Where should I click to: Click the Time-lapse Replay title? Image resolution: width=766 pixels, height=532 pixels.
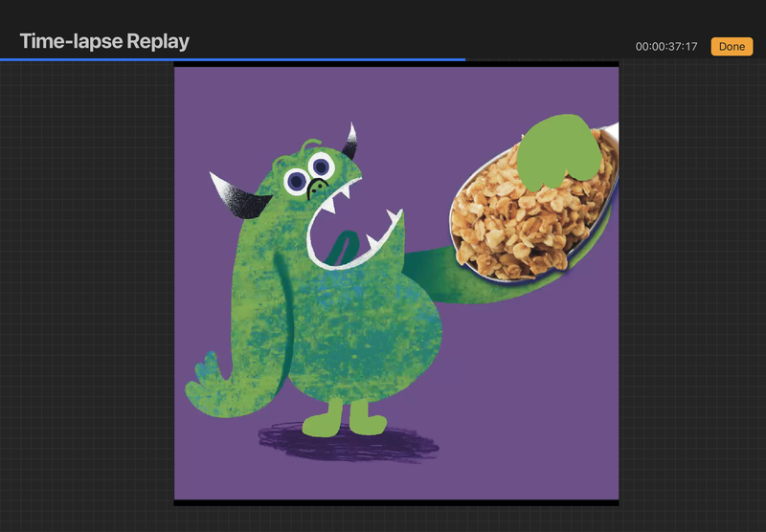coord(104,41)
